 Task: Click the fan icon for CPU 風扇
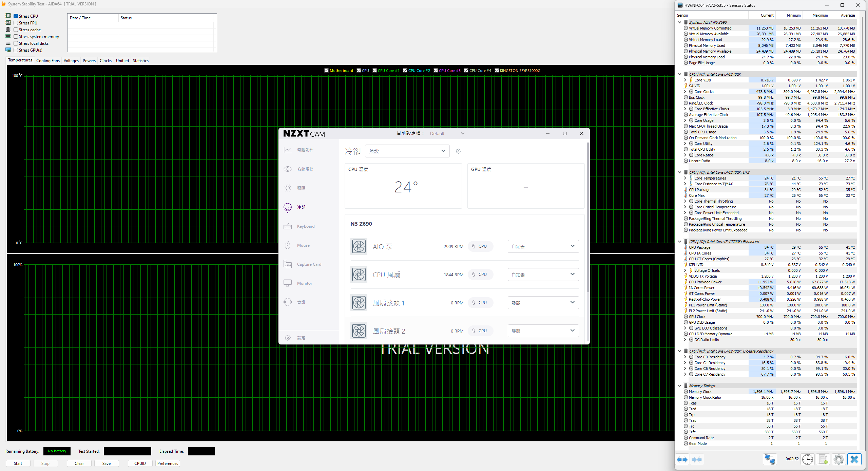pos(359,275)
